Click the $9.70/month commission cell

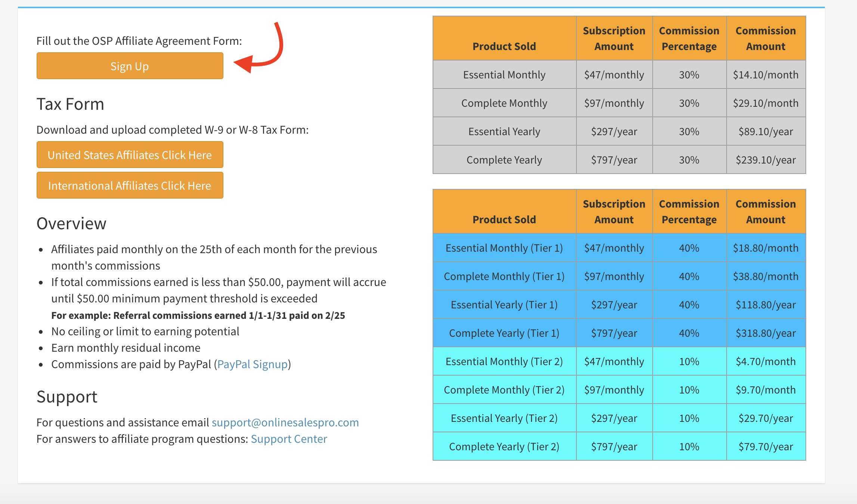(x=766, y=390)
